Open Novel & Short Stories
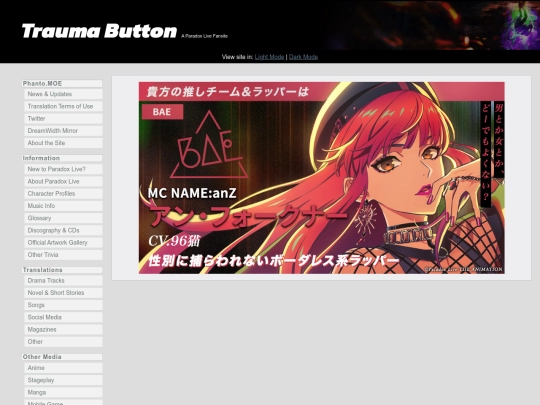Viewport: 540px width, 405px height. [x=63, y=293]
